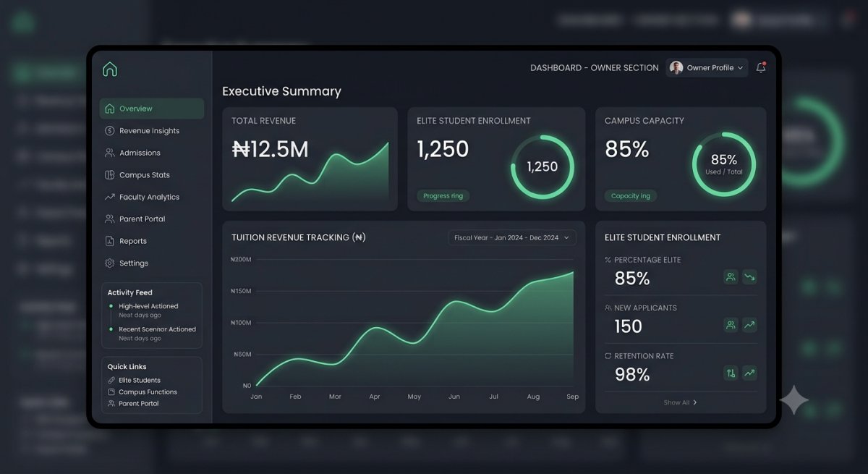
Task: Click the swap arrows icon in Retention Rate row
Action: pos(731,373)
